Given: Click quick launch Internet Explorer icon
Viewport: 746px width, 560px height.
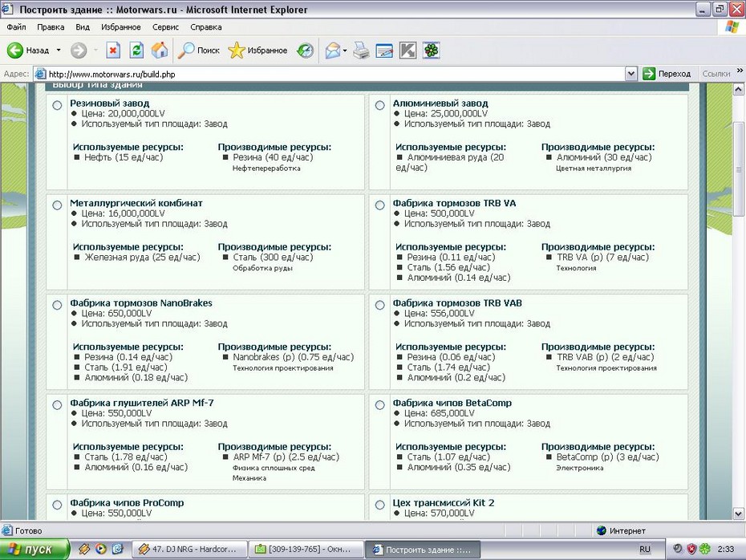Looking at the screenshot, I should point(117,549).
